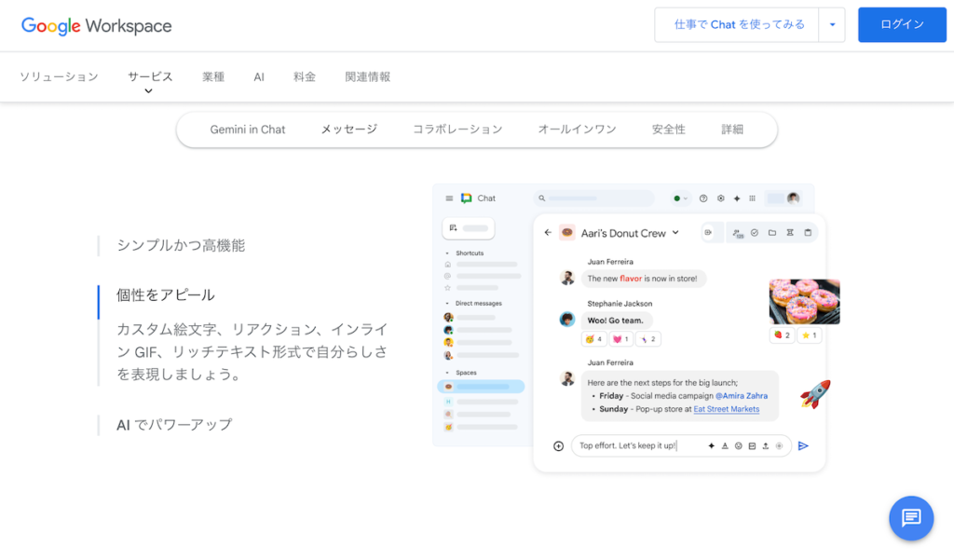Screen dimensions: 954x560
Task: Click the ログイン button
Action: (x=902, y=25)
